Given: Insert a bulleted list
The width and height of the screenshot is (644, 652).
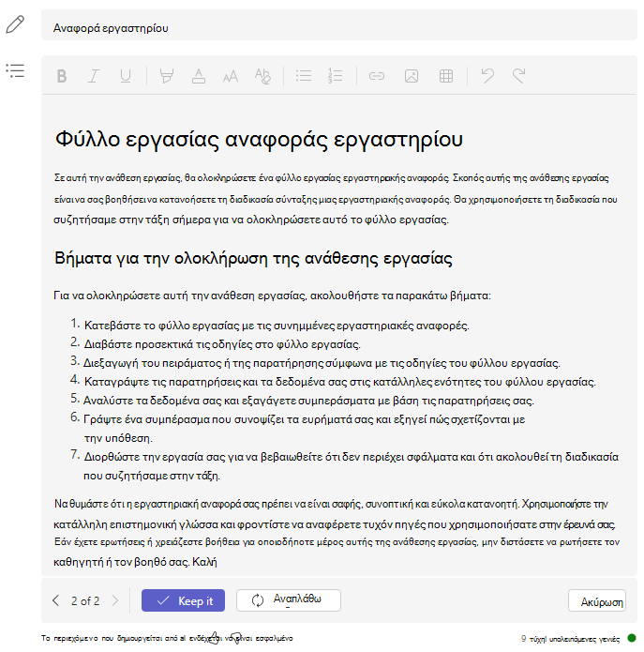Looking at the screenshot, I should pyautogui.click(x=304, y=76).
